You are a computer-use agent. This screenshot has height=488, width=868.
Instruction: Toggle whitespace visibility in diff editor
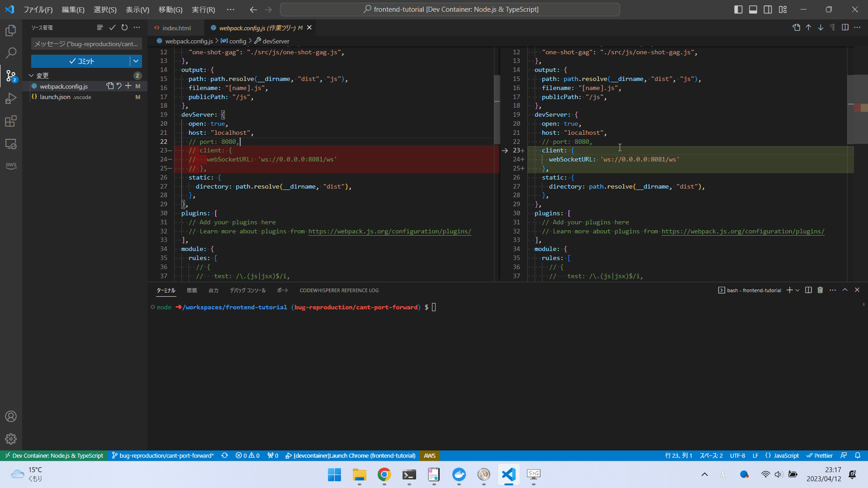832,28
